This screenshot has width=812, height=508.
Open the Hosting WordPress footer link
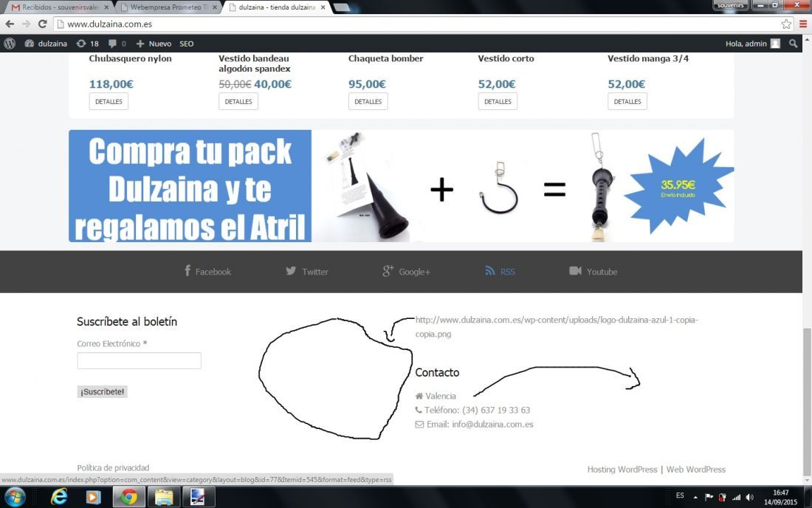[x=622, y=469]
